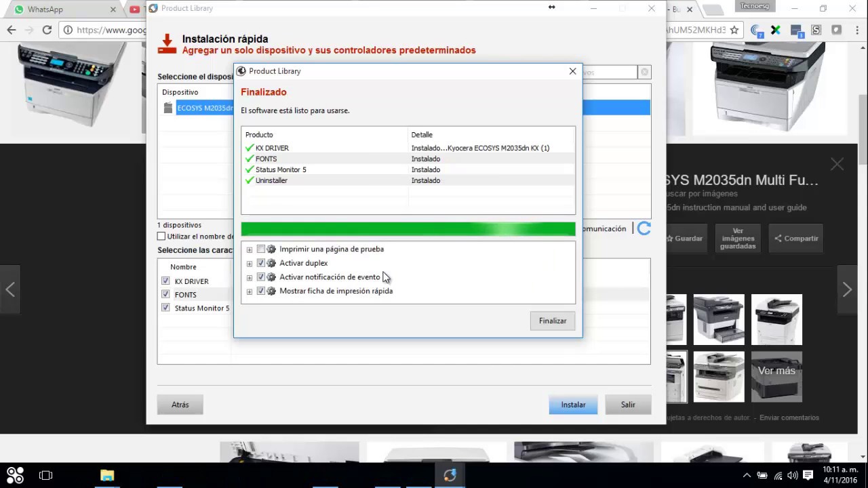The width and height of the screenshot is (868, 488).
Task: Select the Uninstaller row in product table
Action: click(x=408, y=180)
